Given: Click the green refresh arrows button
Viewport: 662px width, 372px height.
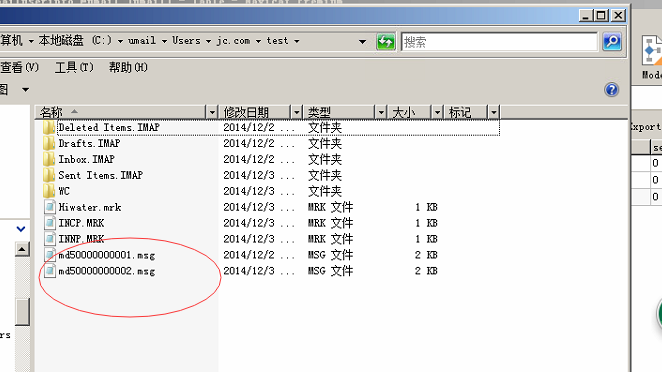Looking at the screenshot, I should click(385, 41).
